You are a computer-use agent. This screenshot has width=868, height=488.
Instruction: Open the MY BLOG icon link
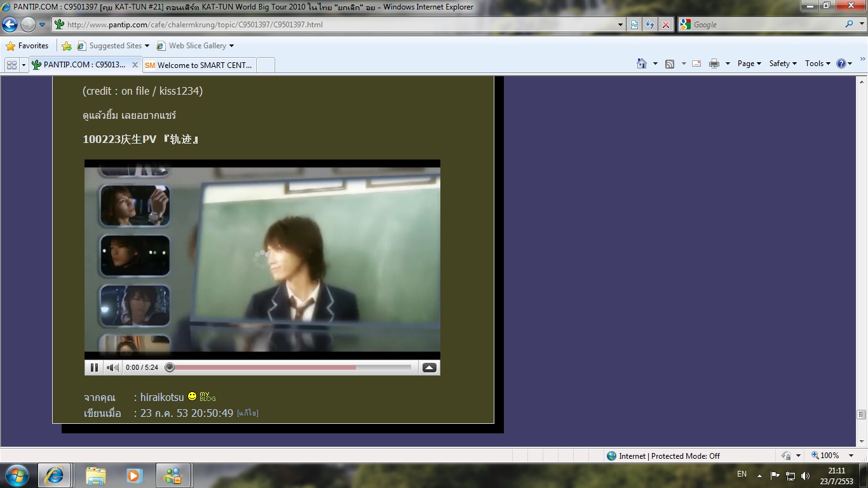pos(208,396)
